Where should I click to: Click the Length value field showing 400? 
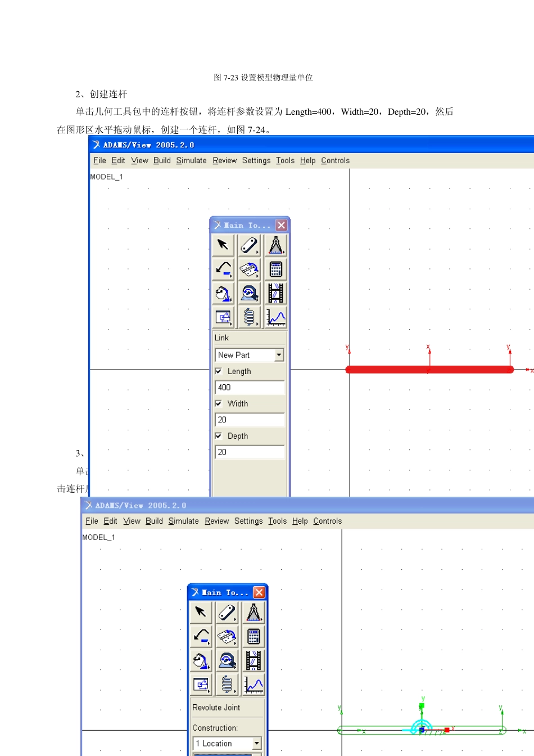coord(250,388)
